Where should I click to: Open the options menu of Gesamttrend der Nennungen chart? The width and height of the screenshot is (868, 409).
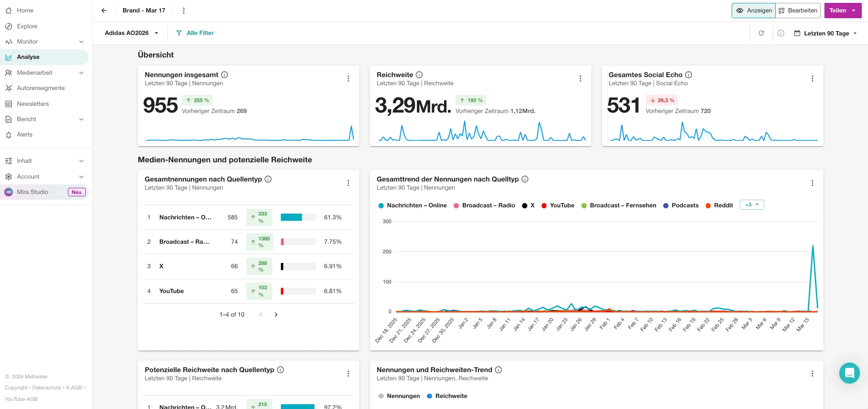tap(812, 183)
